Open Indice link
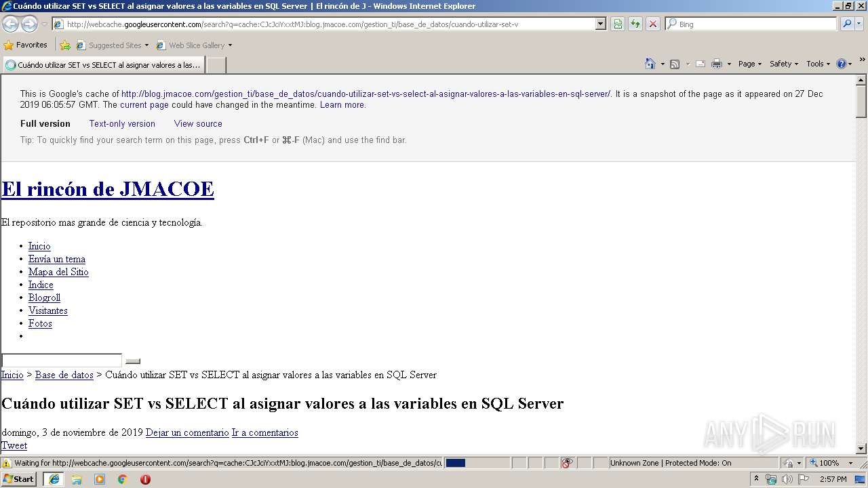Image resolution: width=868 pixels, height=488 pixels. point(41,285)
